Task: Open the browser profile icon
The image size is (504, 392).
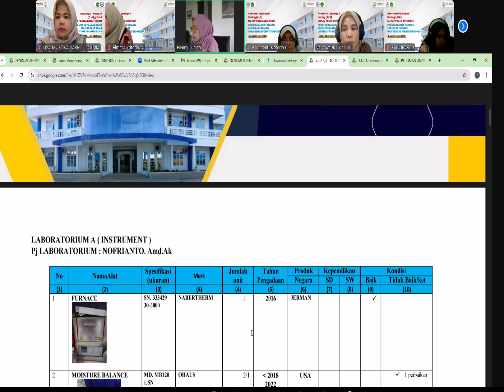Action: click(477, 75)
